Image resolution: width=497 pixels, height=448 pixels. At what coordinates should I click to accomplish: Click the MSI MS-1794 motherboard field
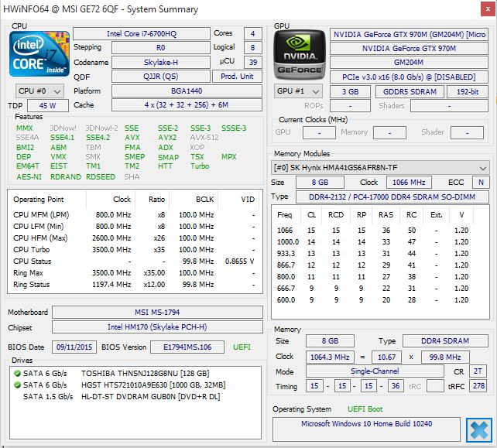(157, 312)
